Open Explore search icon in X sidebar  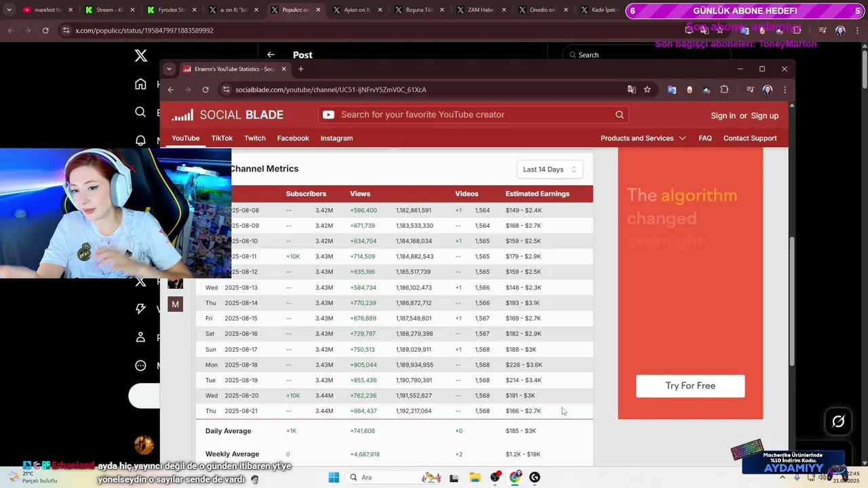tap(140, 112)
